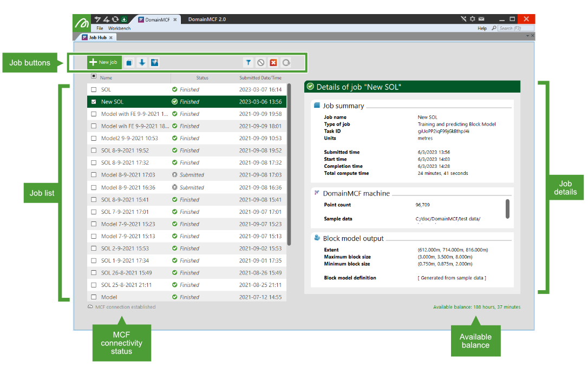This screenshot has width=588, height=366.
Task: Click the date 2021-07-12 14:55
Action: click(x=260, y=297)
